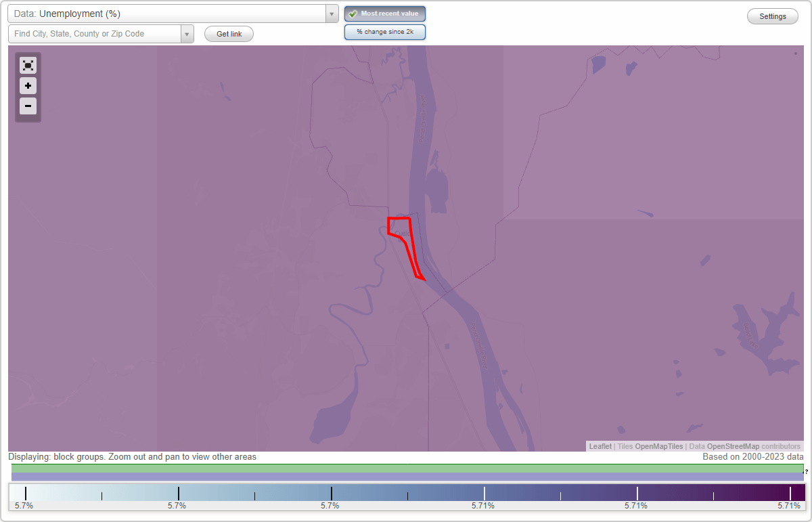Zoom out with the minus button
This screenshot has height=522, width=812.
pyautogui.click(x=28, y=106)
